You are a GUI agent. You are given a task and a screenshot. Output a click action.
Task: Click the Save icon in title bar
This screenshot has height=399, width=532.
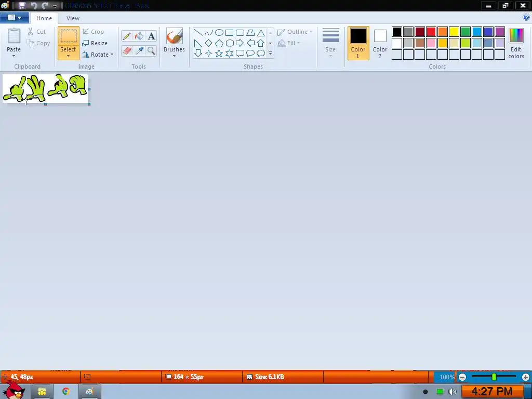(22, 5)
